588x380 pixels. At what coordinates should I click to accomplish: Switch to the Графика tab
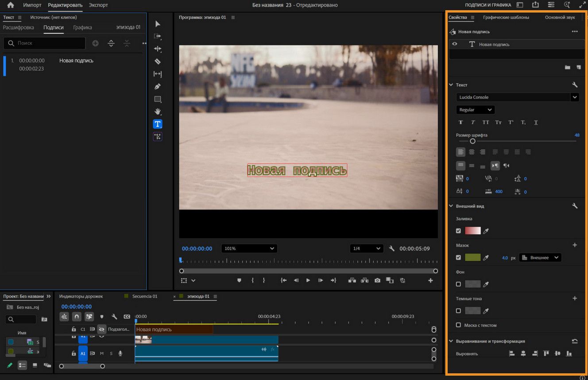point(82,27)
